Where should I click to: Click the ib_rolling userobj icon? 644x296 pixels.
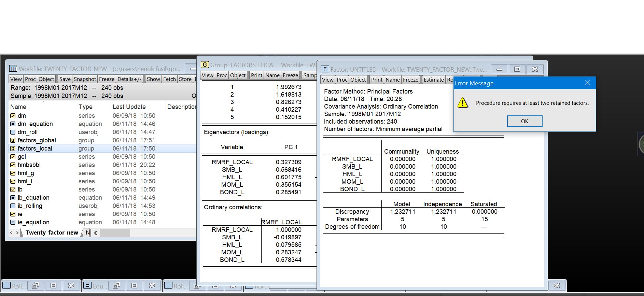click(13, 206)
